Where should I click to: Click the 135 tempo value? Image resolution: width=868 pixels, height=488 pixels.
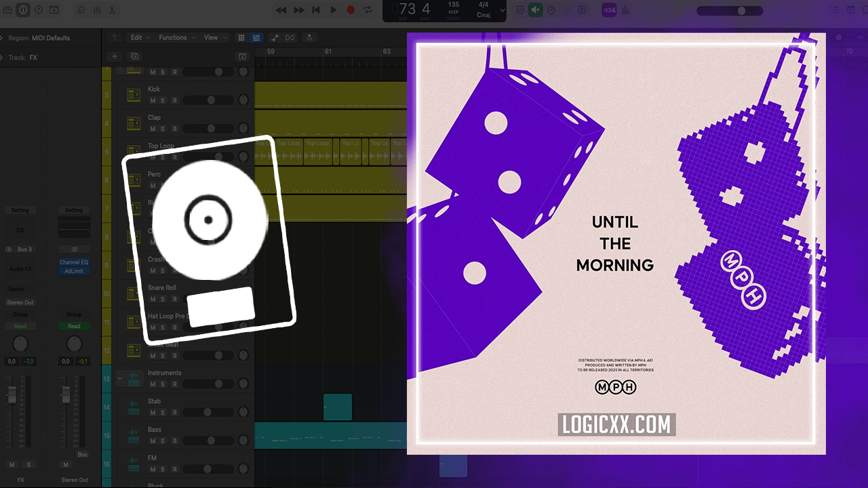(454, 5)
